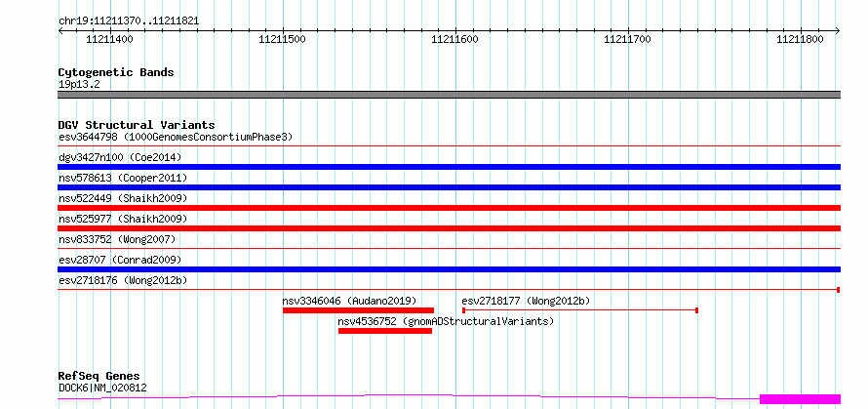This screenshot has width=868, height=409.
Task: Click the thin red esv3644798 variant line
Action: pos(450,146)
